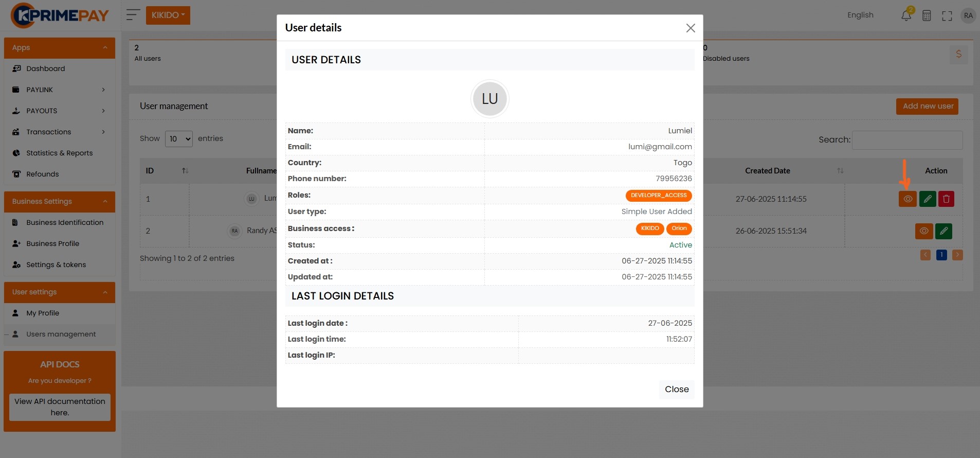Viewport: 980px width, 458px height.
Task: Open the notifications bell icon
Action: [x=906, y=15]
